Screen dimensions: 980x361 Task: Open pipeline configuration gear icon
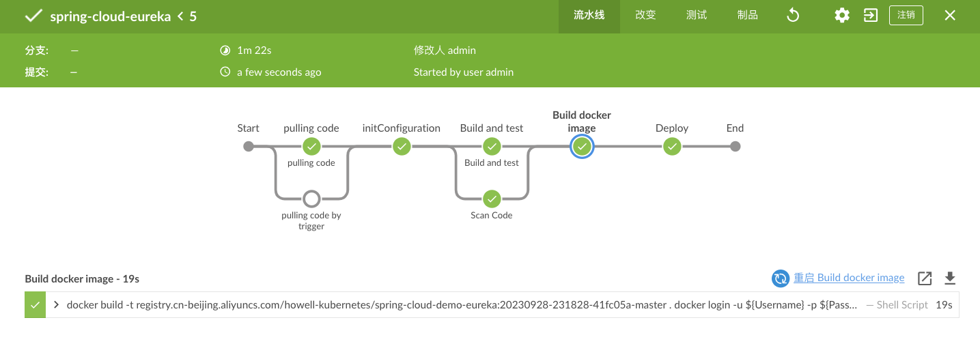[842, 16]
